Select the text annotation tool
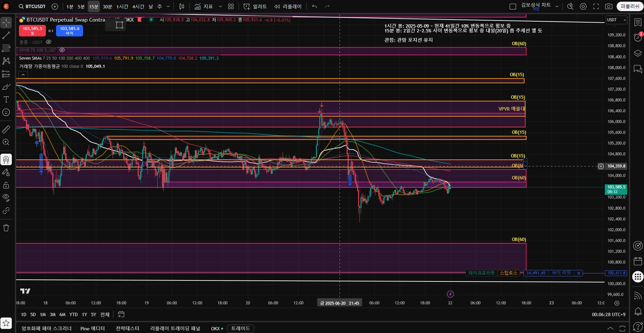This screenshot has height=333, width=644. [6, 99]
